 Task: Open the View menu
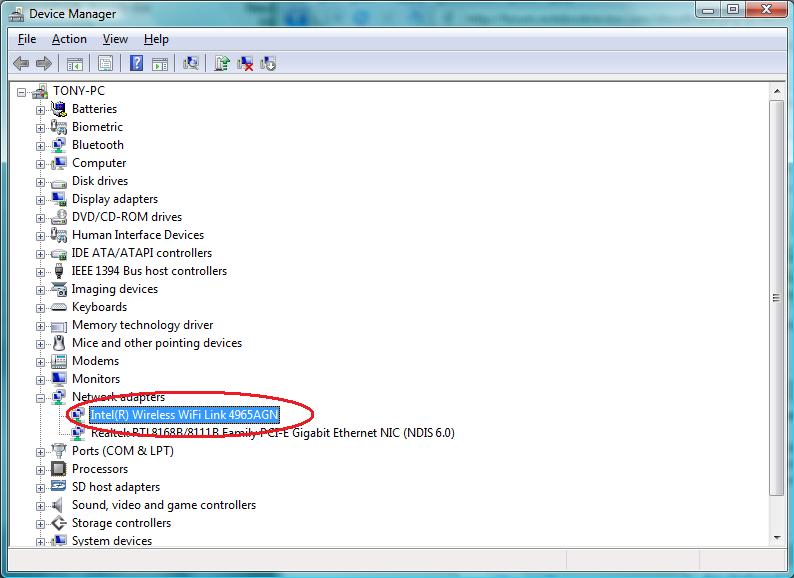click(115, 39)
